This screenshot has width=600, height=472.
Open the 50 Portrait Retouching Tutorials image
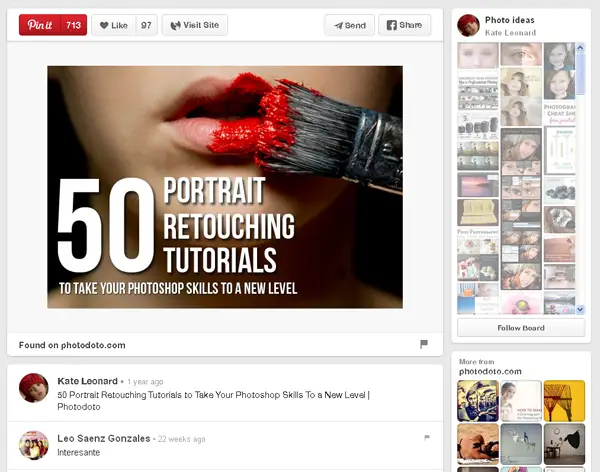point(225,187)
